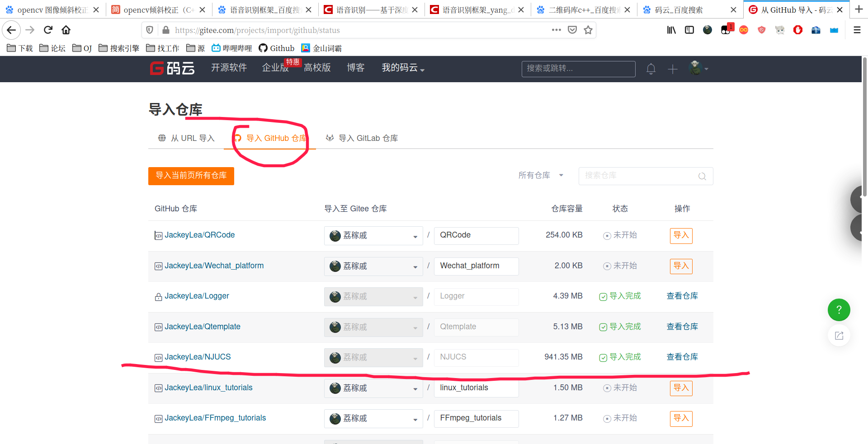Toggle the browser sidebar icon
This screenshot has height=444, width=868.
(x=689, y=30)
